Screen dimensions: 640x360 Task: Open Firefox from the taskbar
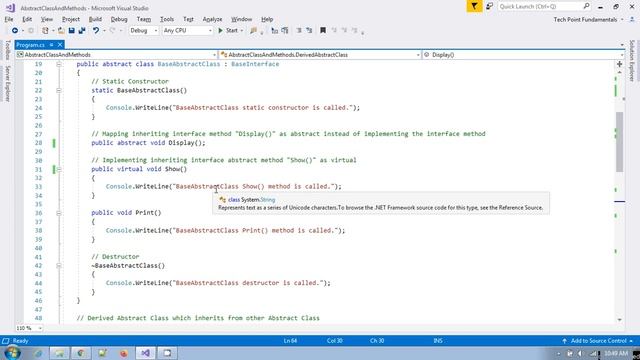point(124,353)
